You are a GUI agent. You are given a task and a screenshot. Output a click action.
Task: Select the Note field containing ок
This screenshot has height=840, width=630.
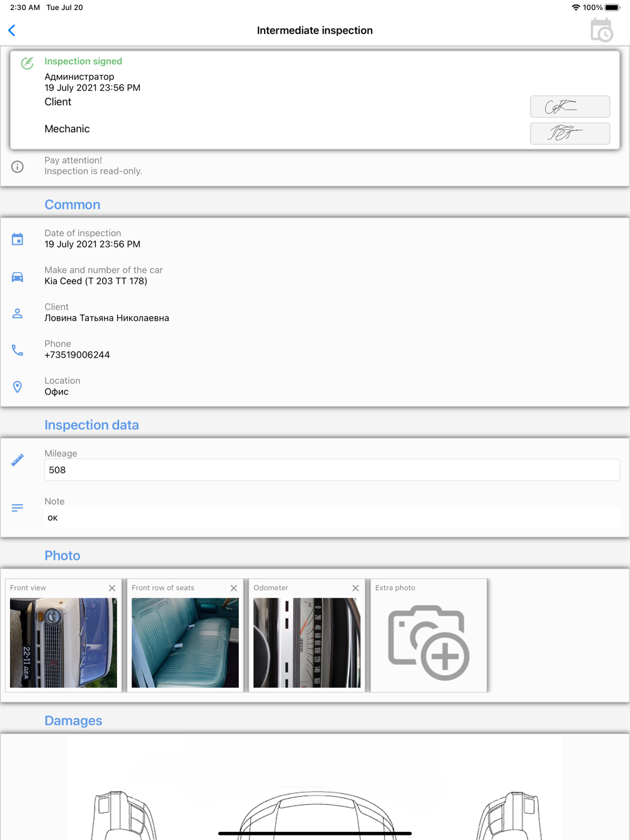point(332,518)
